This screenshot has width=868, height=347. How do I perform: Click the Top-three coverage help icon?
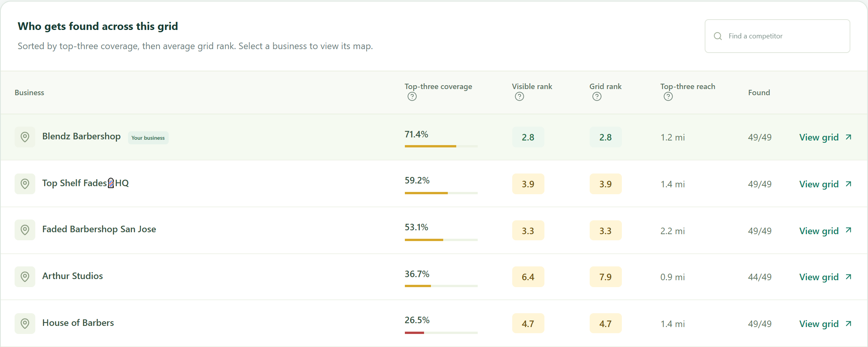(412, 97)
